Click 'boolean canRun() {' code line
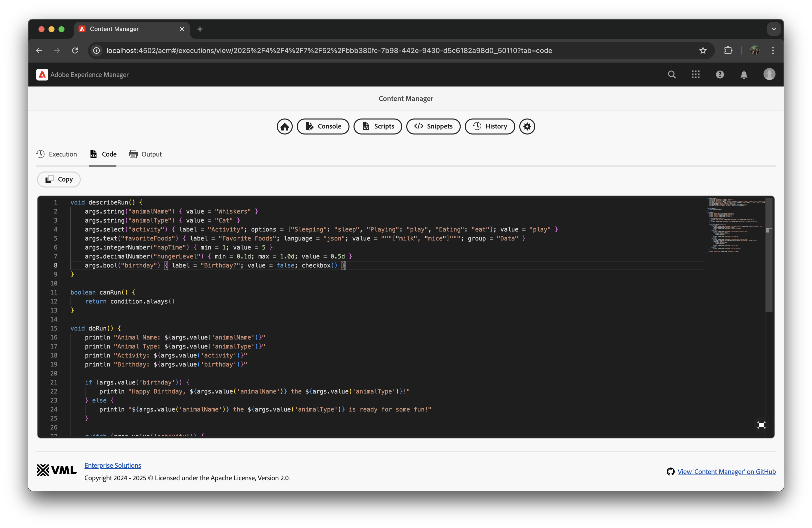 tap(103, 292)
